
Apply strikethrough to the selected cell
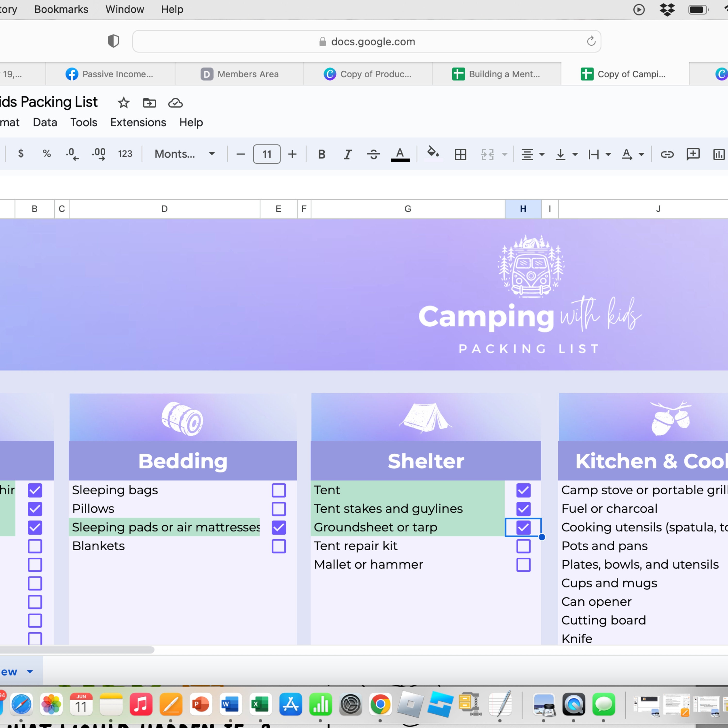[x=373, y=154]
